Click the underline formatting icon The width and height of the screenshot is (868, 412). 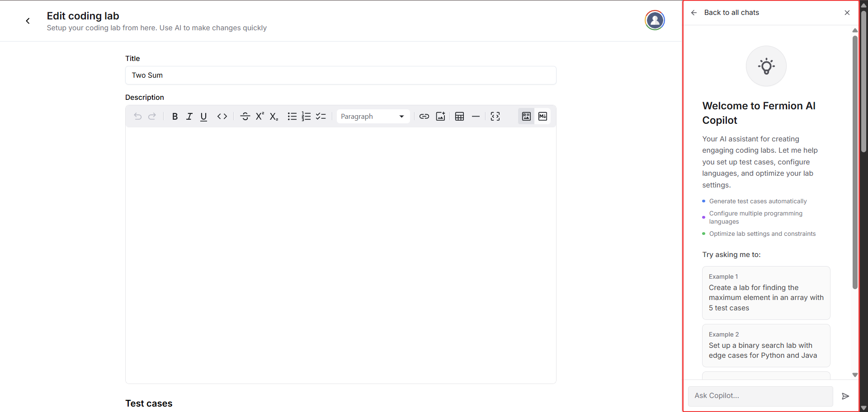tap(203, 117)
